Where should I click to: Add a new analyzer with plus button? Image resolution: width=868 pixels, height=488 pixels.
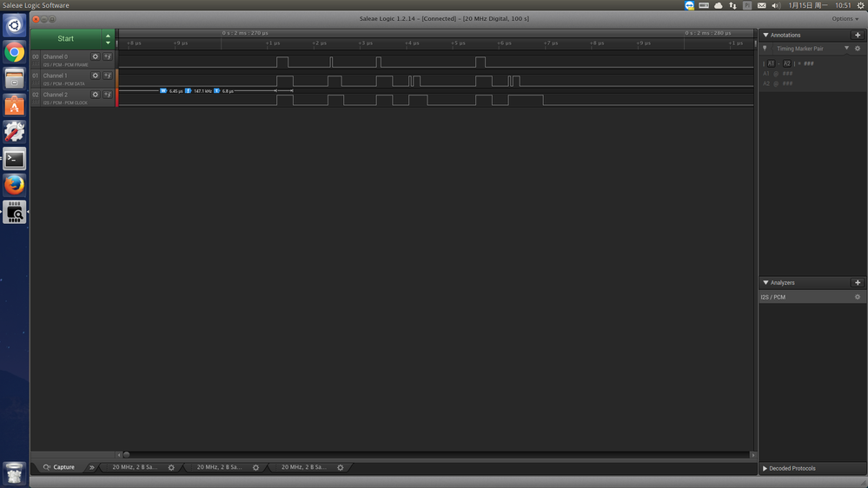[x=858, y=283]
